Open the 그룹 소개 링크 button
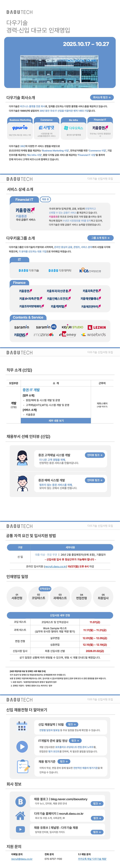The height and width of the screenshot is (868, 120). click(x=100, y=238)
